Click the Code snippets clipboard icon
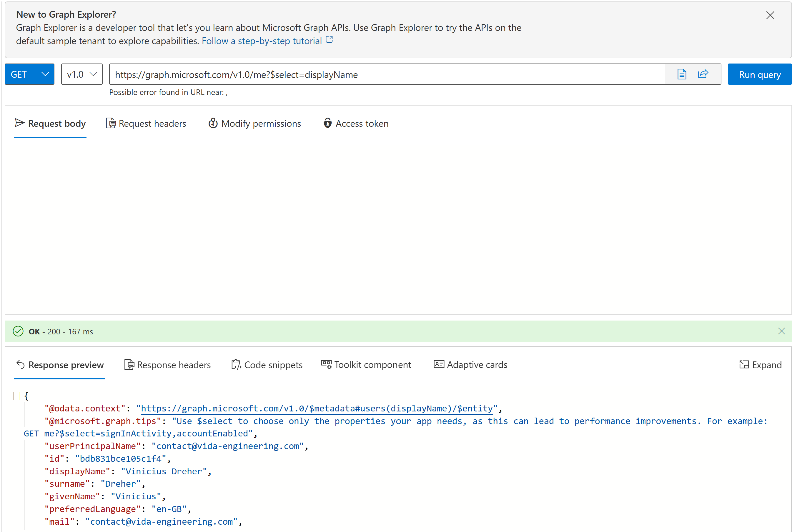The image size is (797, 532). coord(236,365)
